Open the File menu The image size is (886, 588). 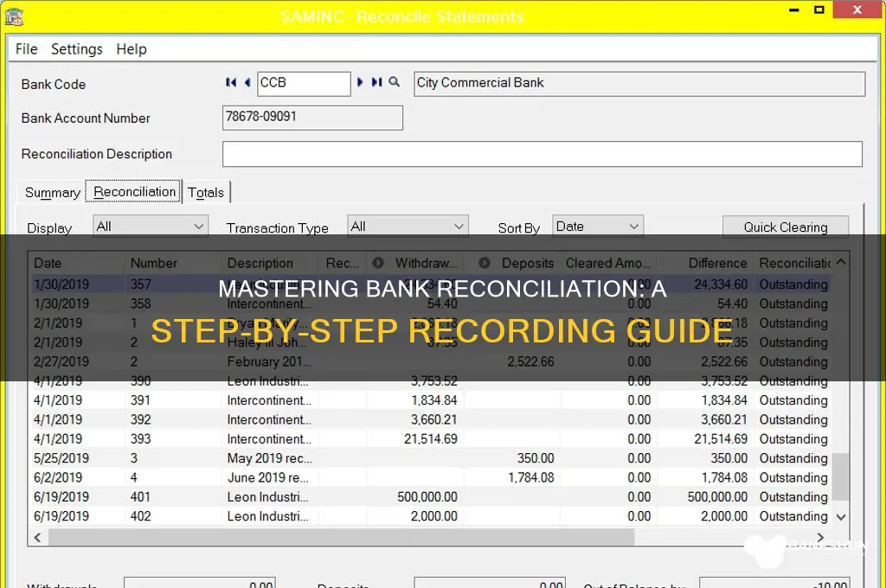point(27,49)
